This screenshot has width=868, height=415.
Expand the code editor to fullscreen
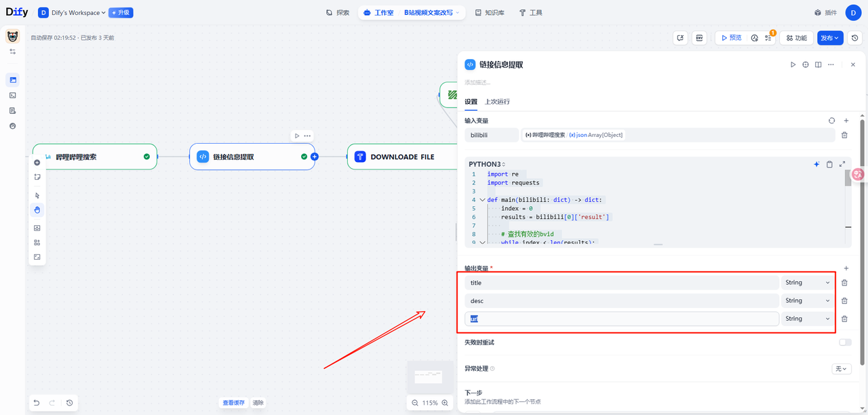coord(842,164)
